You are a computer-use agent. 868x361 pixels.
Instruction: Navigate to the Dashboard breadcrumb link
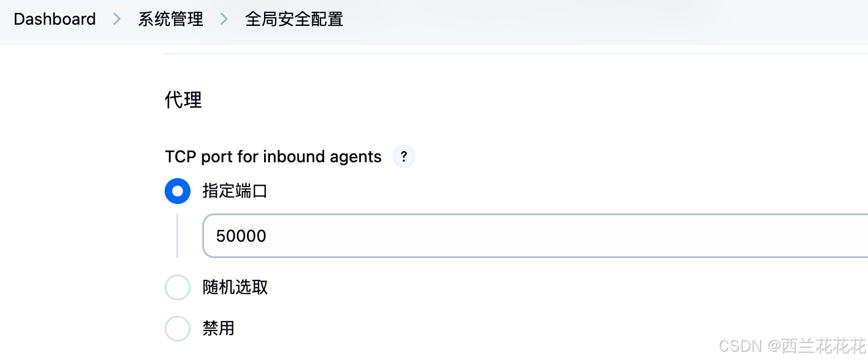(x=54, y=19)
